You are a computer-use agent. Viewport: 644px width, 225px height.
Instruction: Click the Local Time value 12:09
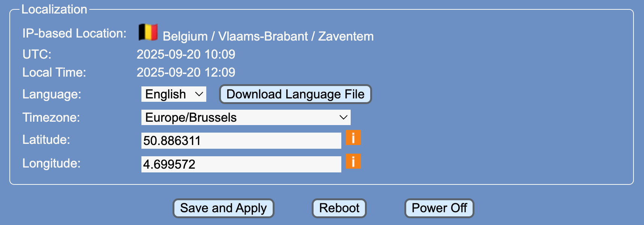coord(220,72)
